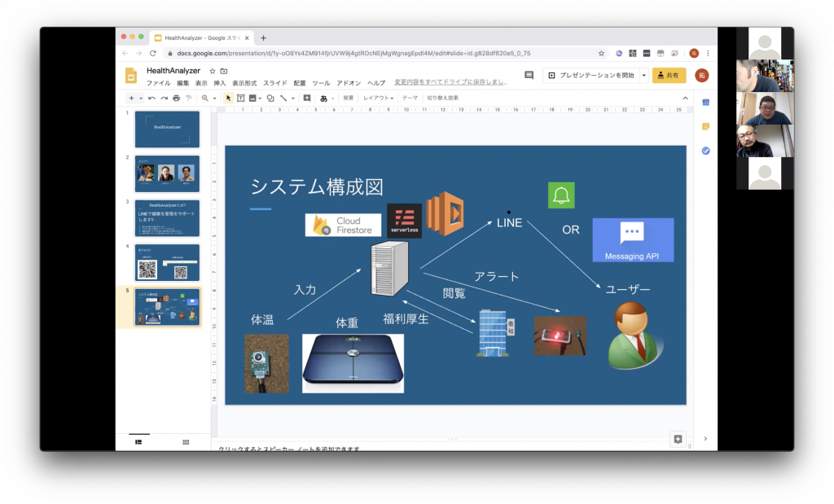834x504 pixels.
Task: Star the HealthAnalyzer presentation
Action: [213, 71]
